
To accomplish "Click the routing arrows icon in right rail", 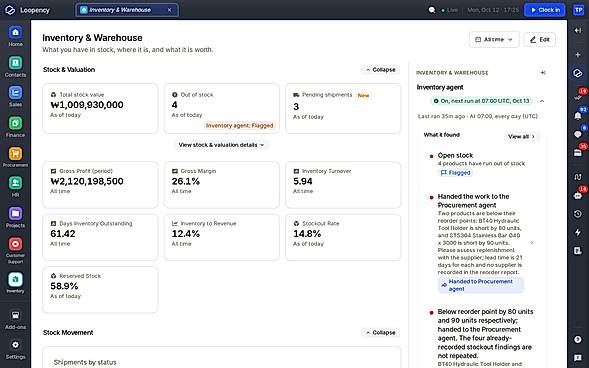I will click(x=578, y=176).
